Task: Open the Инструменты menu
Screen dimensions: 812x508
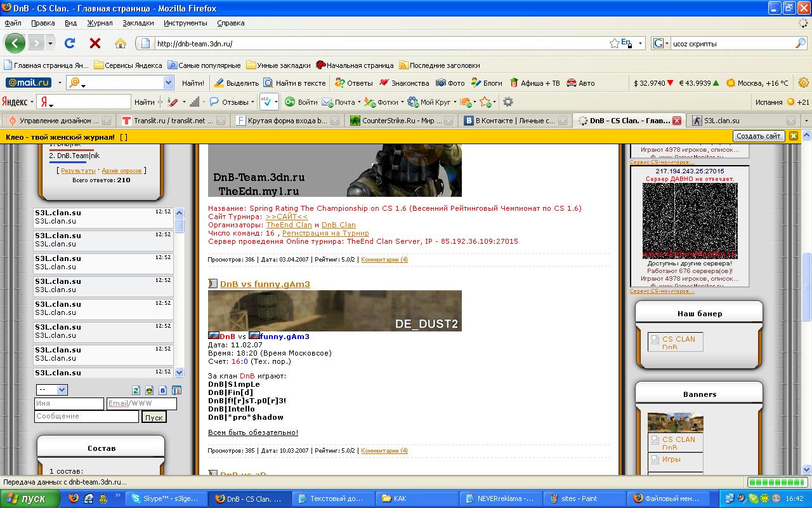Action: [x=185, y=23]
